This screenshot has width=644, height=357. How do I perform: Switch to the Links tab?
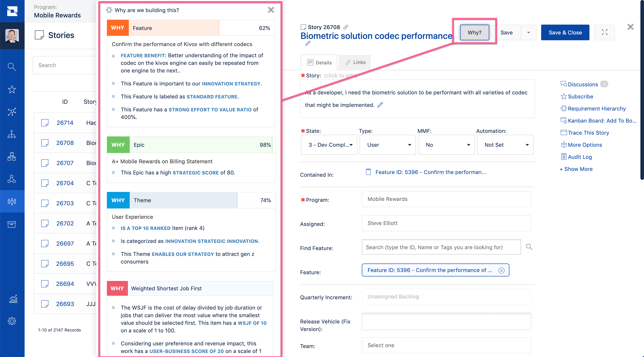click(355, 62)
